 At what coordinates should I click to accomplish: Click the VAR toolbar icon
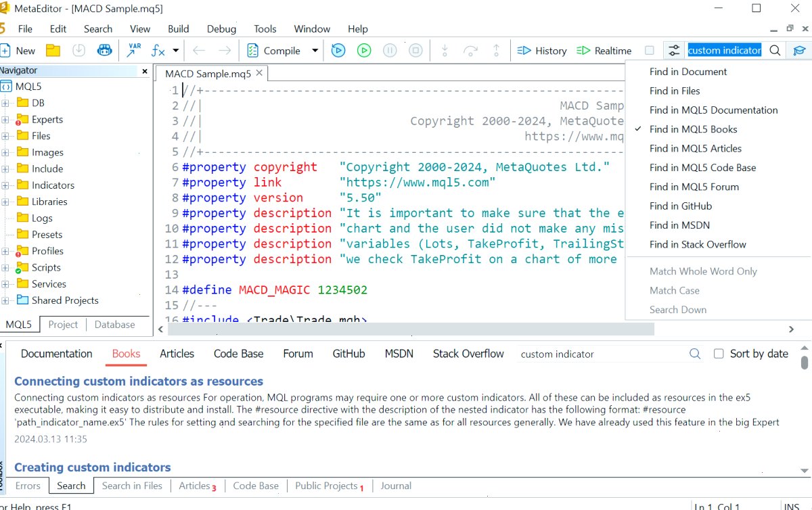tap(134, 50)
